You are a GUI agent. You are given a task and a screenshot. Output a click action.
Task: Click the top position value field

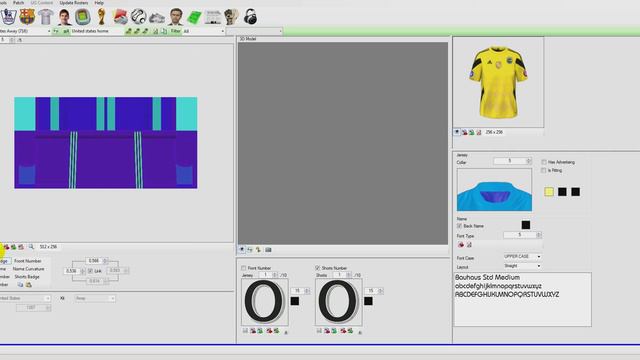96,261
